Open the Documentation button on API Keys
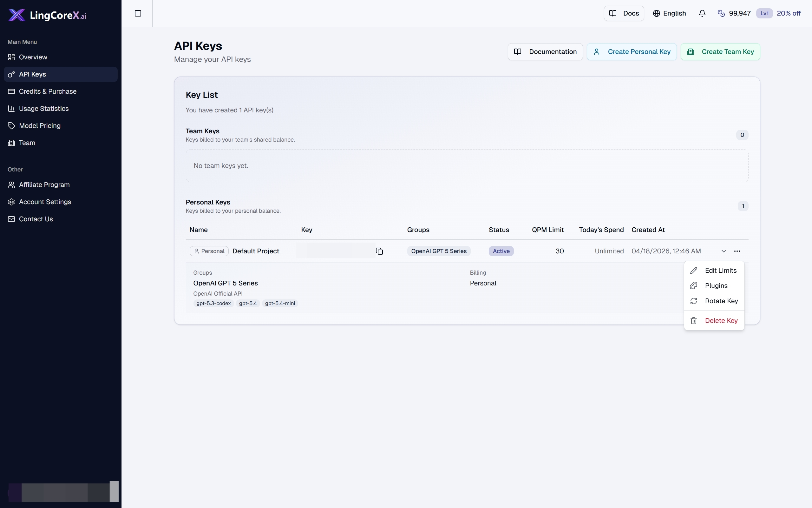This screenshot has width=812, height=508. (545, 52)
